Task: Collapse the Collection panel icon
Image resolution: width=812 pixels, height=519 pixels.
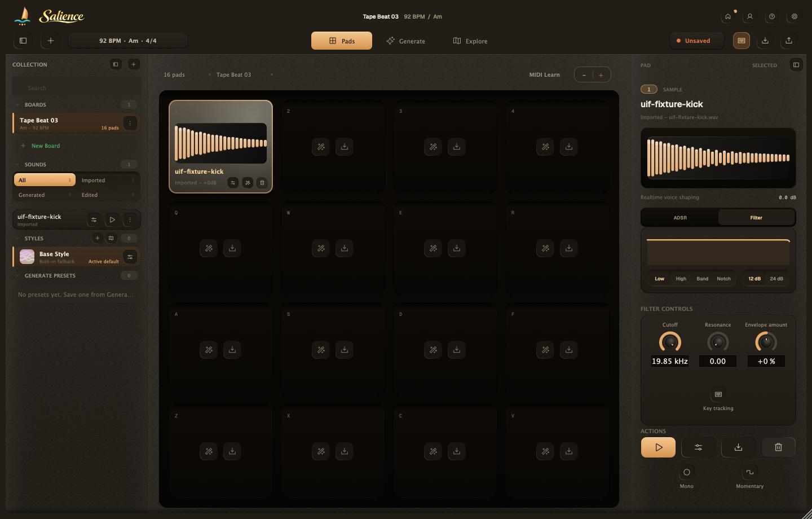Action: [116, 64]
